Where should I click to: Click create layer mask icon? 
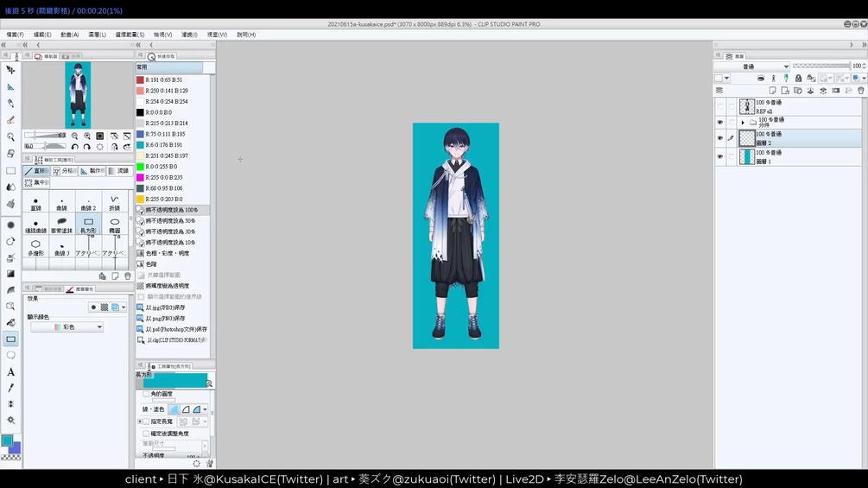pos(836,90)
